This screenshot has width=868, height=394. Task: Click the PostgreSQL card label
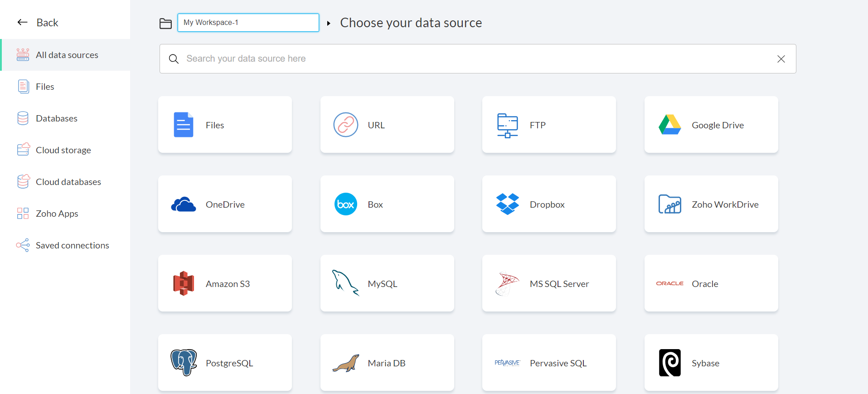click(x=229, y=363)
